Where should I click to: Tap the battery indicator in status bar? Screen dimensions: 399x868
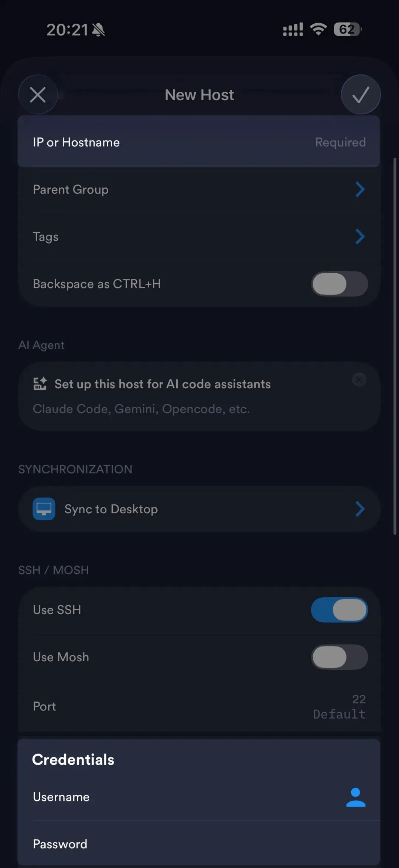coord(347,29)
